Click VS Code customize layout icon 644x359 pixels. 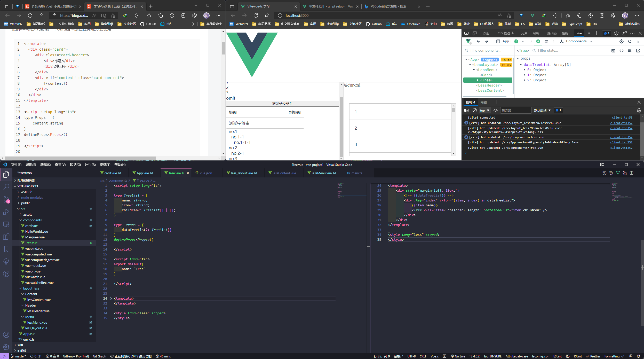tap(602, 165)
